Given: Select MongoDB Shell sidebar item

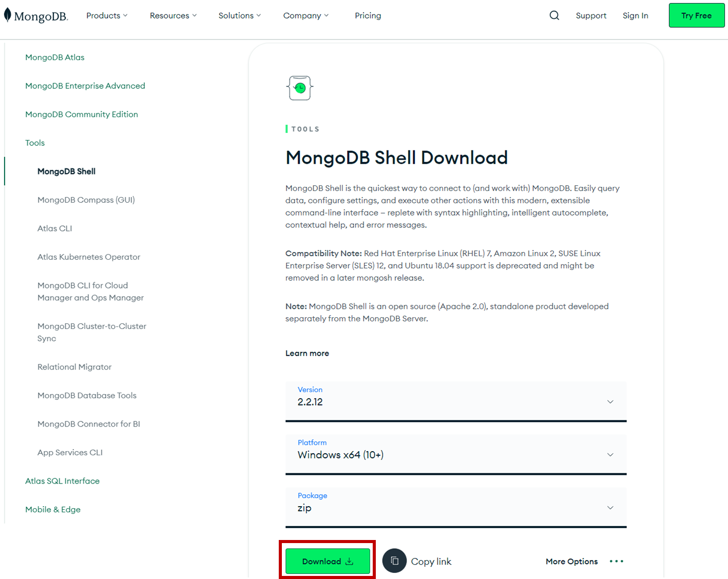Looking at the screenshot, I should click(x=66, y=171).
